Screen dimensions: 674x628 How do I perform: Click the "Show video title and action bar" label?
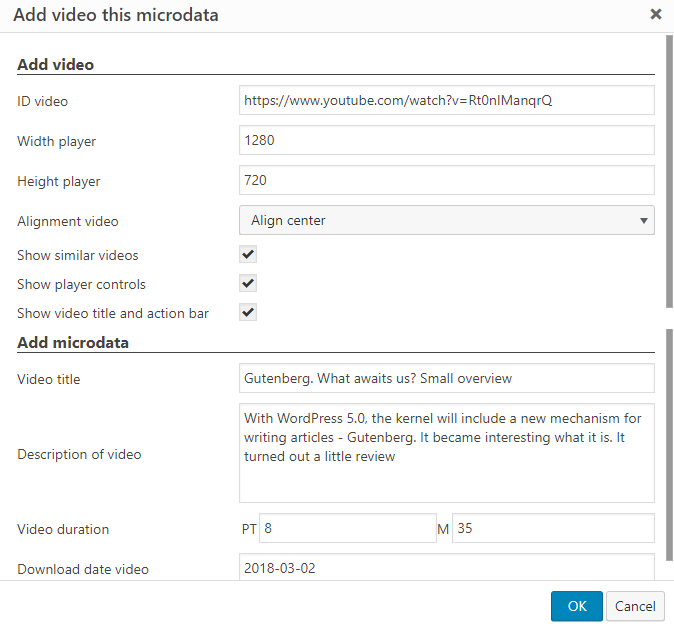tap(113, 313)
